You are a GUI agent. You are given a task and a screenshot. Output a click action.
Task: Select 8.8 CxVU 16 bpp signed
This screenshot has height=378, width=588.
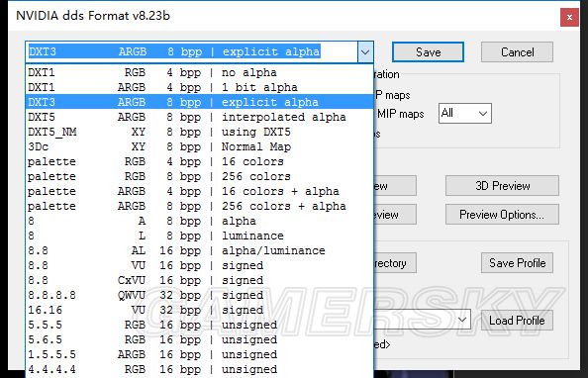click(x=200, y=280)
